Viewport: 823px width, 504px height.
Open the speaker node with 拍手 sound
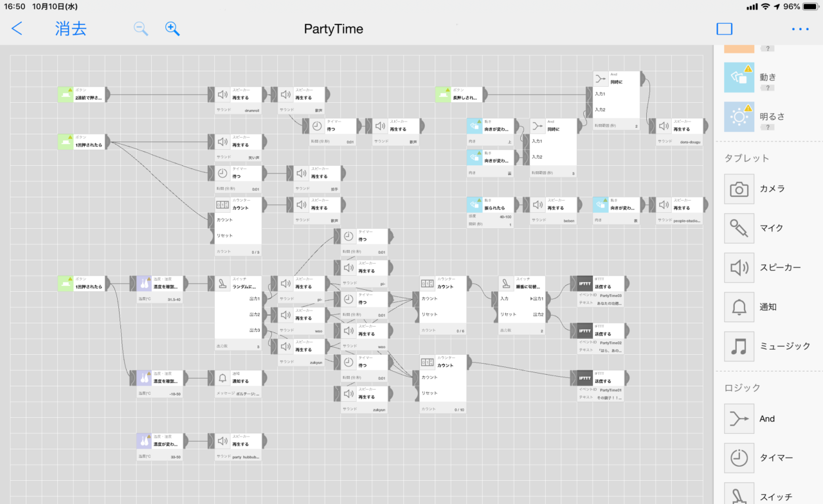pyautogui.click(x=318, y=179)
